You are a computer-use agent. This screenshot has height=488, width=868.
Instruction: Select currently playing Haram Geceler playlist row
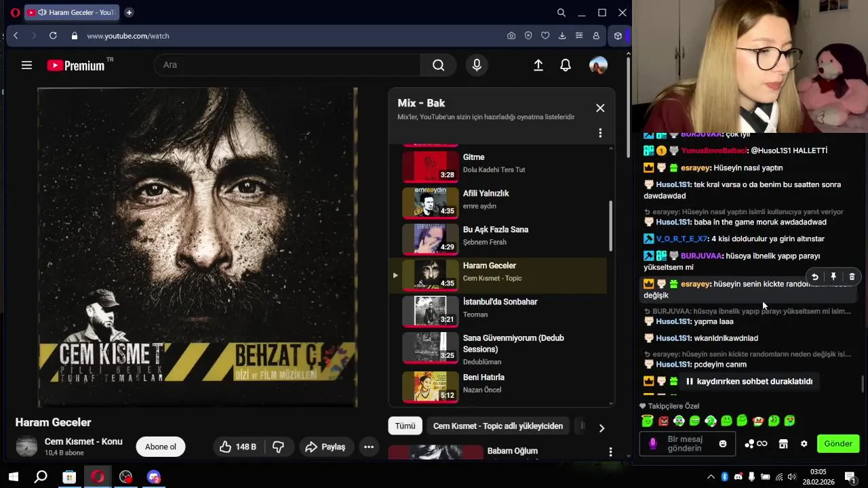coord(500,274)
